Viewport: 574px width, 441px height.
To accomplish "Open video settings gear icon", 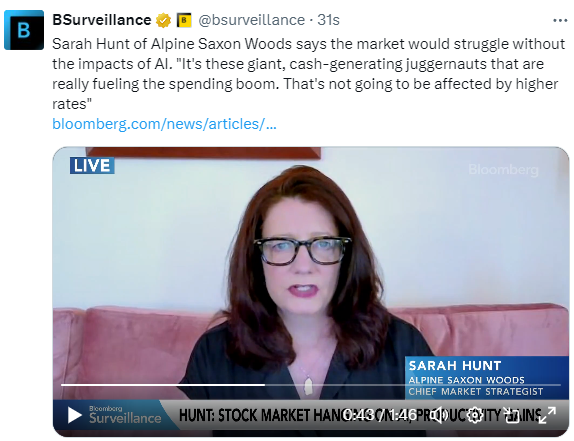I will point(475,415).
